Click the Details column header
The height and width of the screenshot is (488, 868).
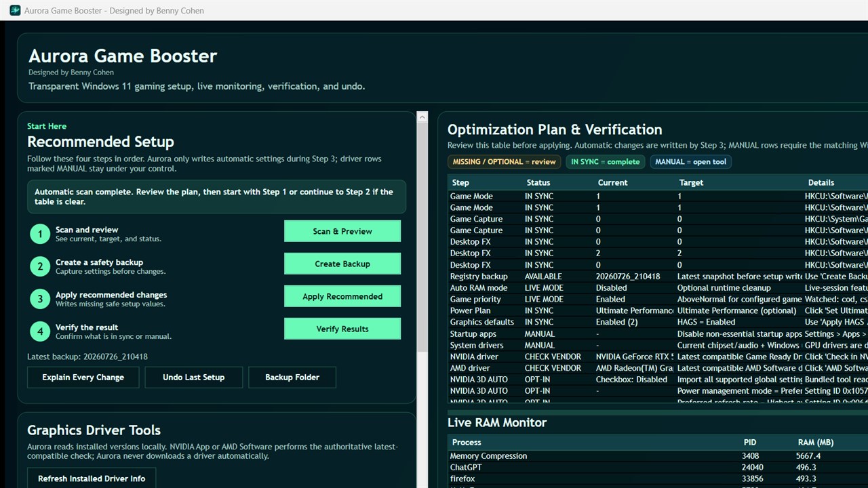pyautogui.click(x=836, y=182)
